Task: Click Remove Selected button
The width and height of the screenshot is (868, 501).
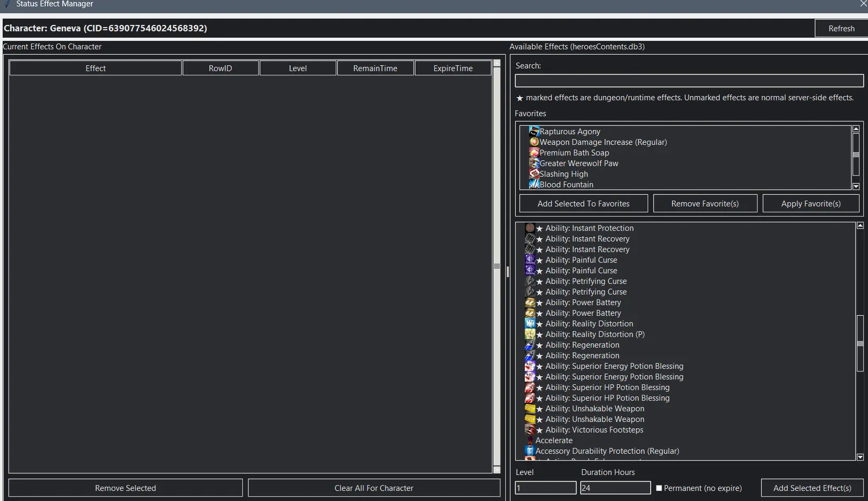Action: (125, 488)
